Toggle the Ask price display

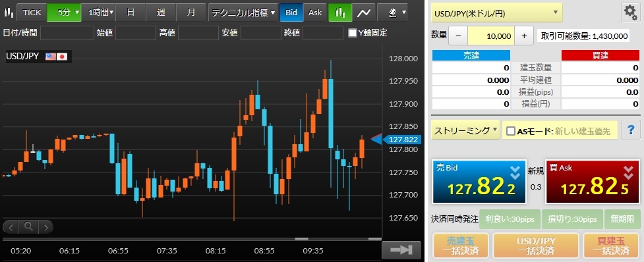315,13
